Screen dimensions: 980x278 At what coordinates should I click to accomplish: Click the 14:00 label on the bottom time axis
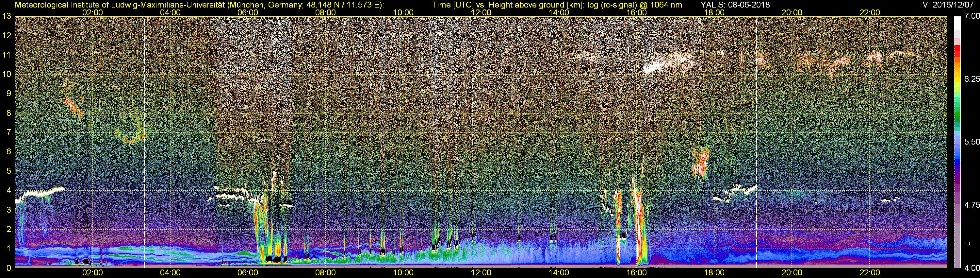pyautogui.click(x=559, y=273)
